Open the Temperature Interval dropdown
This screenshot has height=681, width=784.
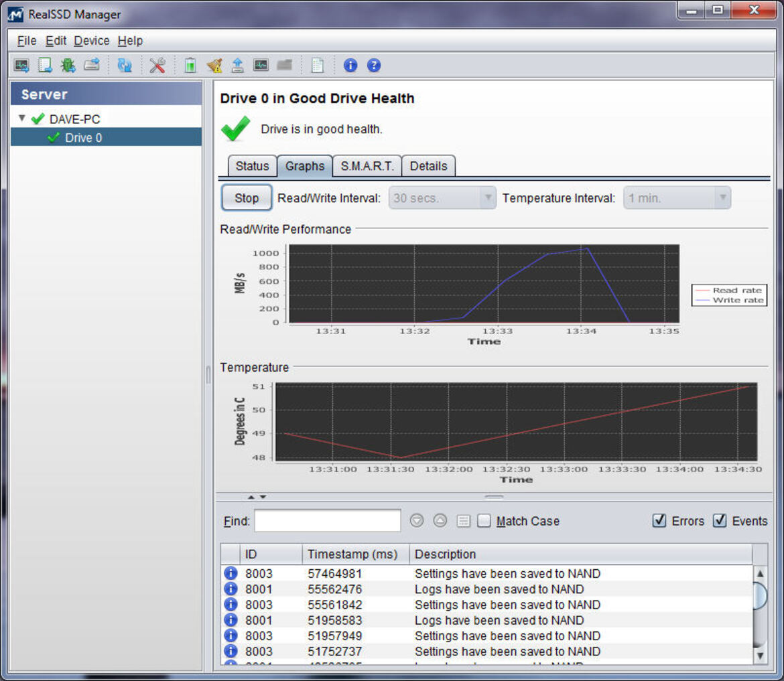677,198
